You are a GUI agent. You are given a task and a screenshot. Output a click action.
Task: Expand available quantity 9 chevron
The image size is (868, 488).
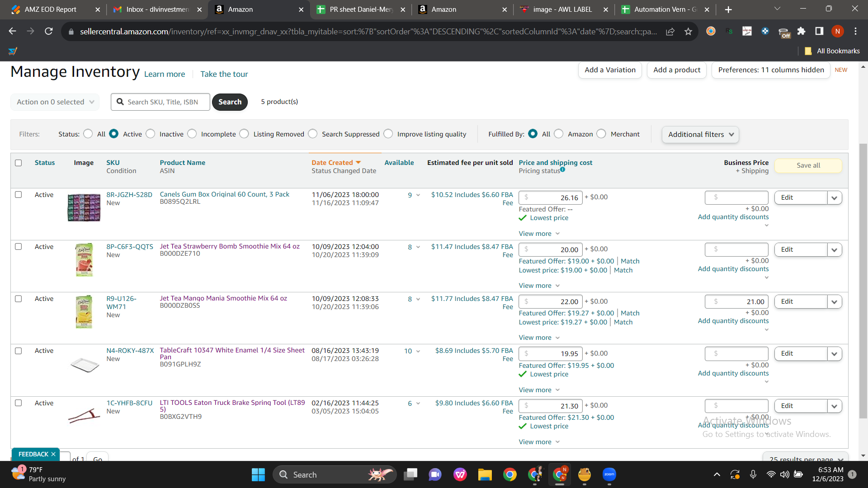418,195
